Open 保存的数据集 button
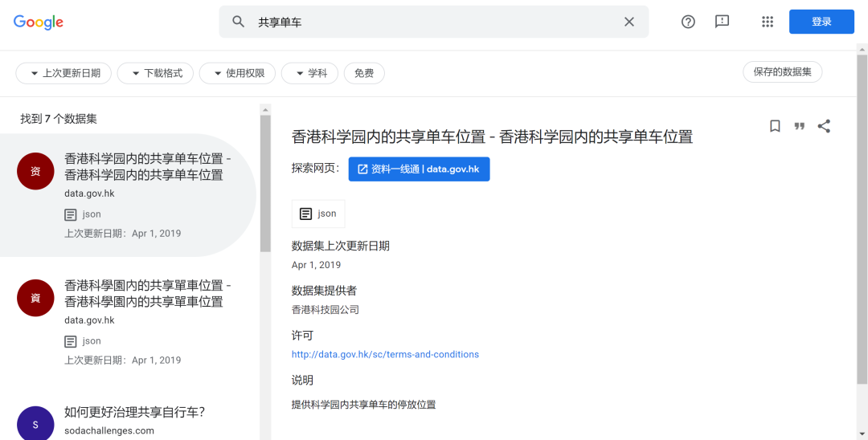Viewport: 868px width, 440px height. click(x=782, y=71)
